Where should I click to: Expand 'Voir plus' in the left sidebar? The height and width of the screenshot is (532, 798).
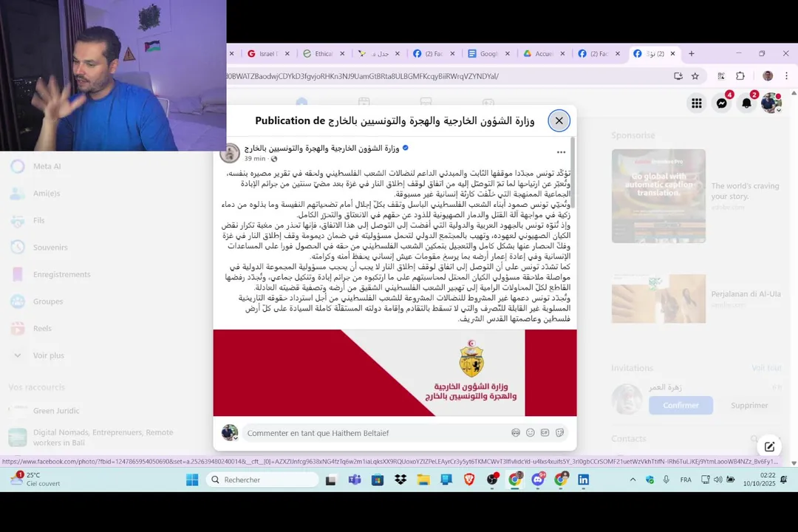[x=48, y=355]
